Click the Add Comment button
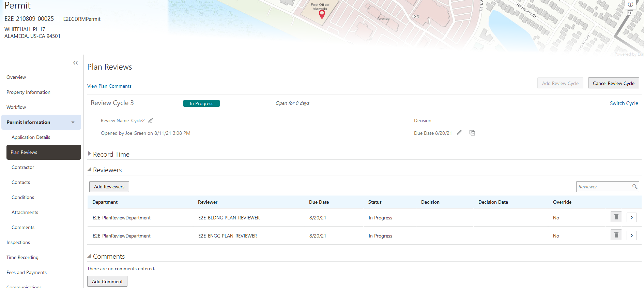This screenshot has height=288, width=644. (107, 282)
